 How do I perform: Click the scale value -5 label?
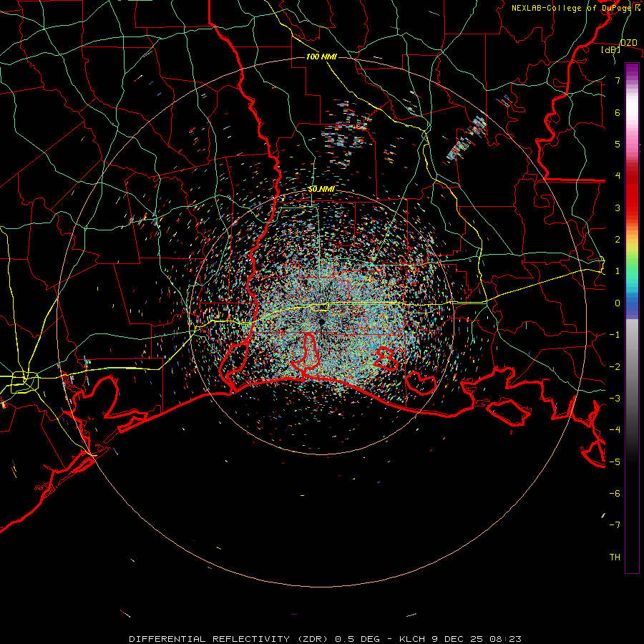point(615,462)
